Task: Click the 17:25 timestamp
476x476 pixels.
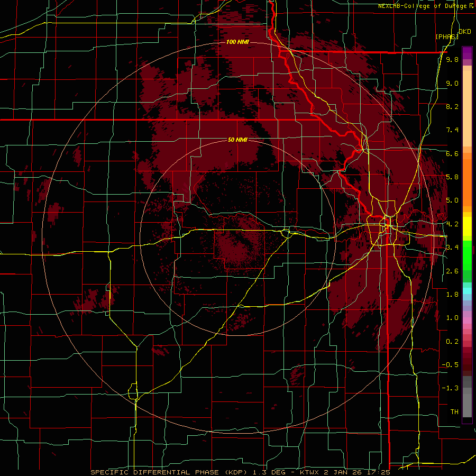Action: point(378,472)
